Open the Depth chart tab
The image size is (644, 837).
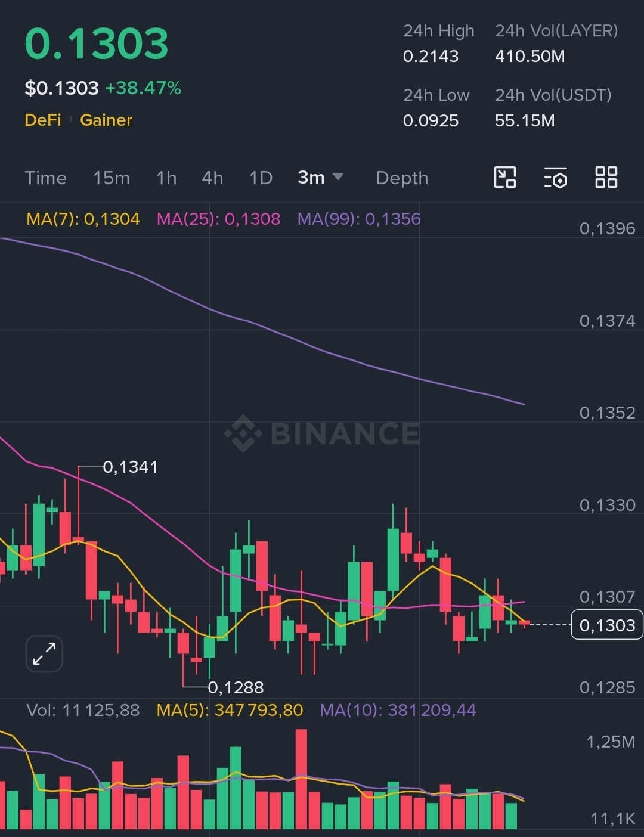tap(402, 178)
